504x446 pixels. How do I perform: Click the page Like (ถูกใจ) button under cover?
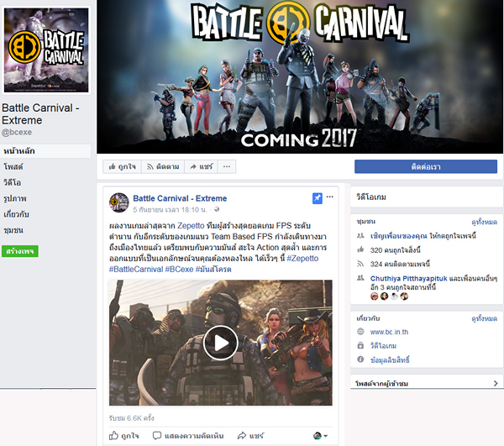tap(122, 167)
